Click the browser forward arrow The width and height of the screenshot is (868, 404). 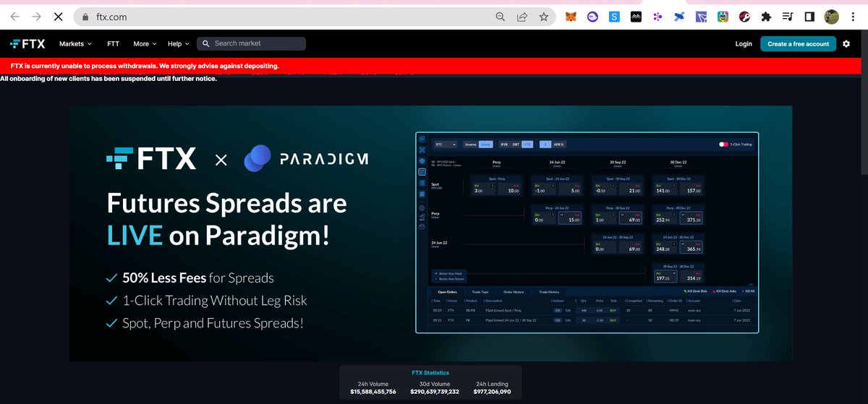pyautogui.click(x=36, y=17)
